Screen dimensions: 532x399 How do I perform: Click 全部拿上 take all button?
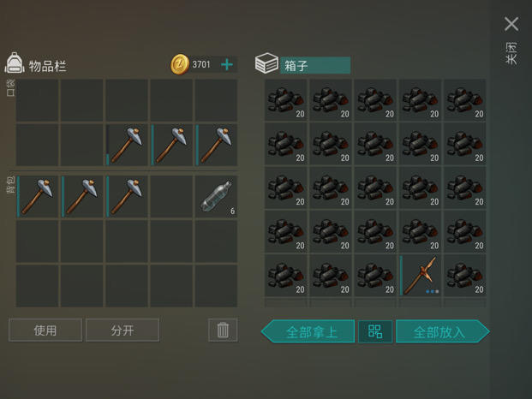308,331
